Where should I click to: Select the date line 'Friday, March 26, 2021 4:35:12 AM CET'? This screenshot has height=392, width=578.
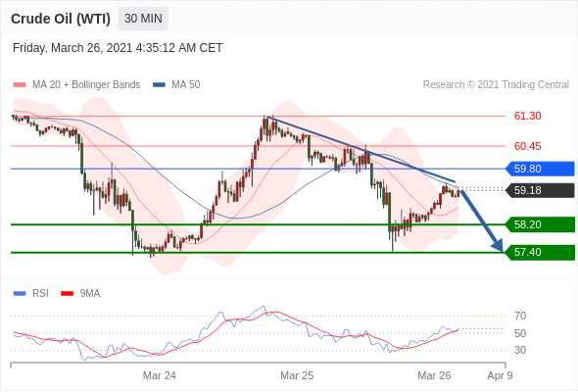[118, 48]
